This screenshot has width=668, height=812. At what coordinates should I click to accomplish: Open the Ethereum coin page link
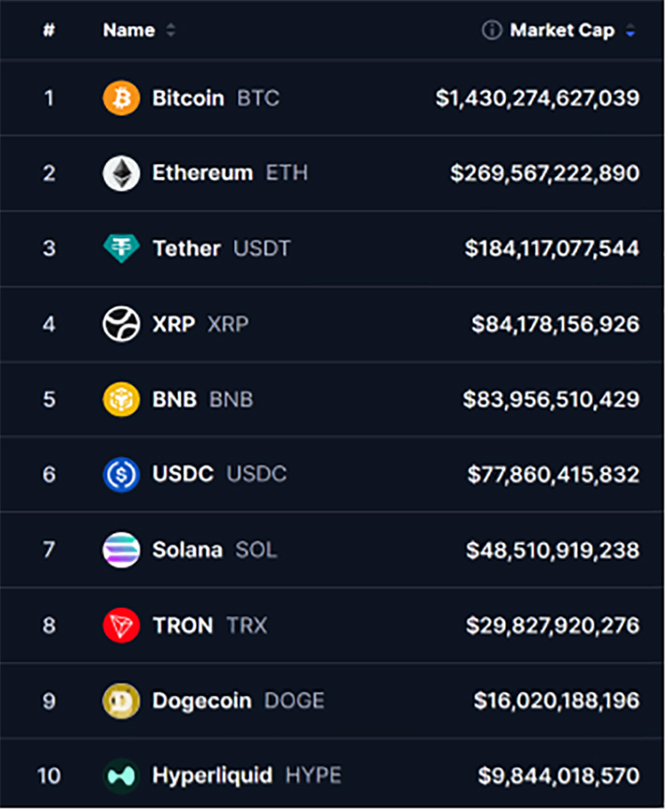(202, 173)
